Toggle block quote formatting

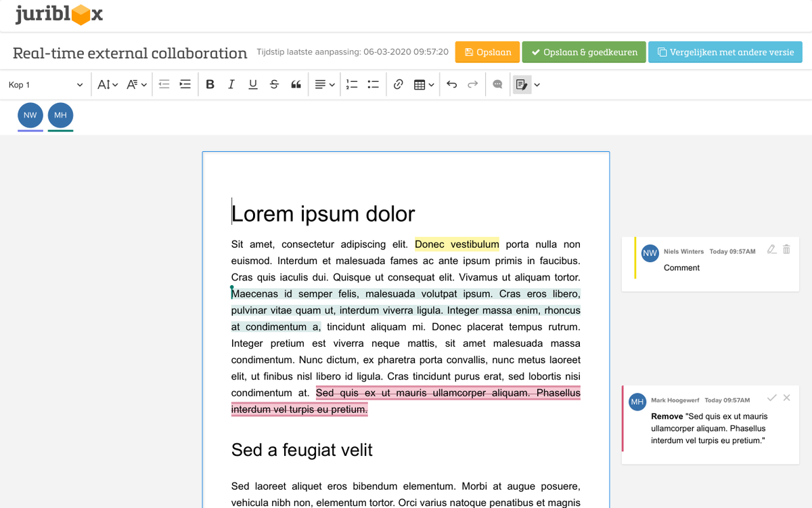(x=296, y=85)
